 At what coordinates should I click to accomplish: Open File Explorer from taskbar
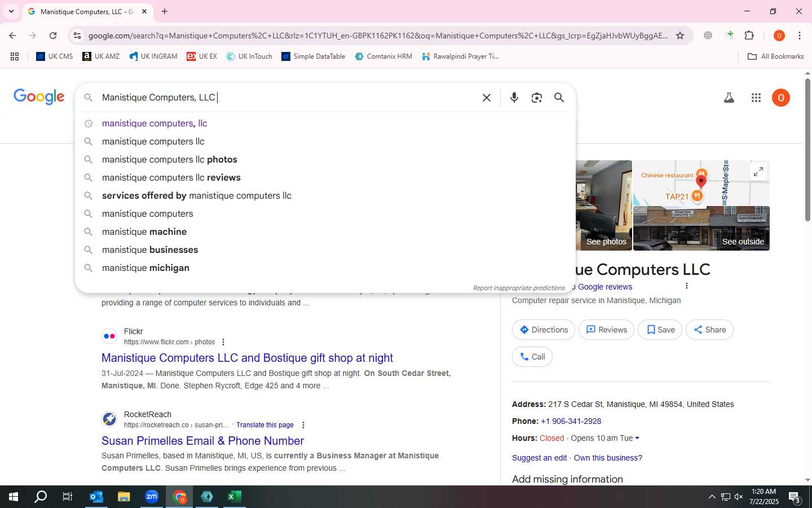[124, 497]
